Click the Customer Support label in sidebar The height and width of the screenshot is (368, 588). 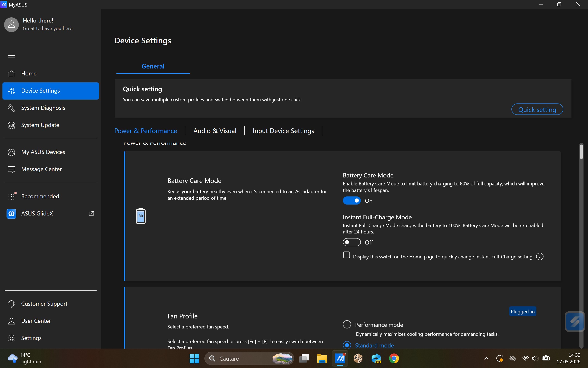point(44,304)
